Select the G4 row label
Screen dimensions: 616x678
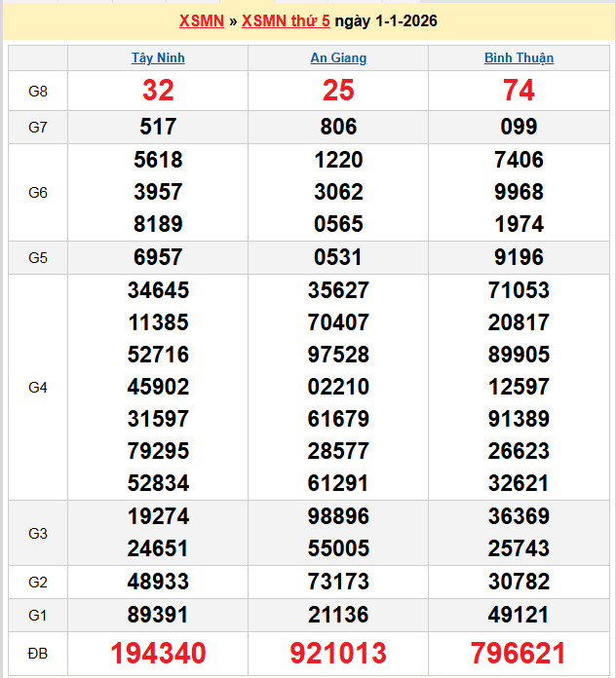click(38, 387)
